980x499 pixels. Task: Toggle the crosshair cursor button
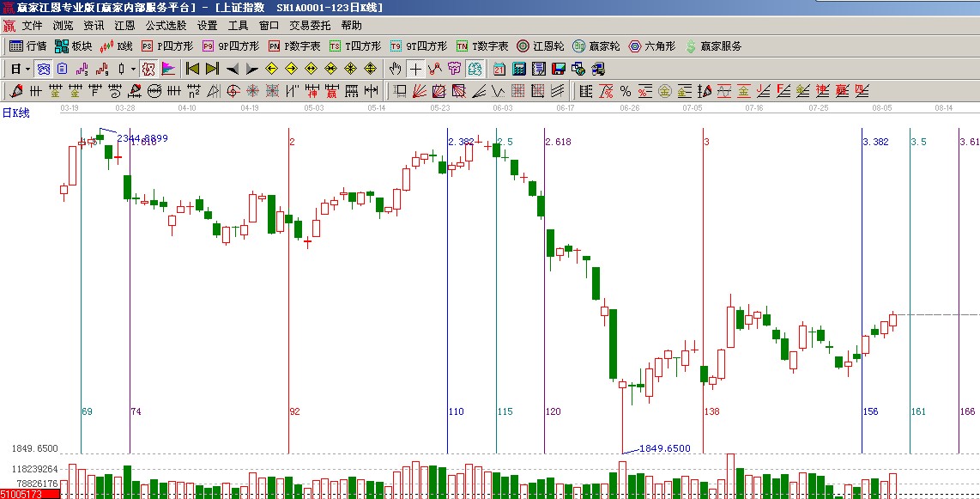(x=415, y=69)
